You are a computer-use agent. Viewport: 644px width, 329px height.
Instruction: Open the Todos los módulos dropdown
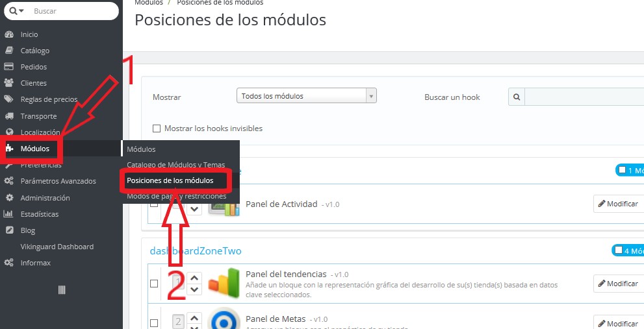tap(306, 96)
